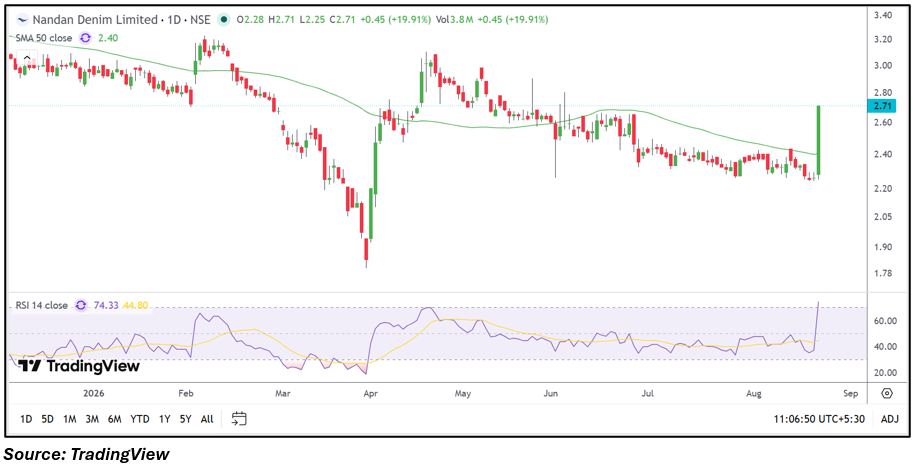Select the YTD time range
Screen dimensions: 913x467
click(x=140, y=419)
